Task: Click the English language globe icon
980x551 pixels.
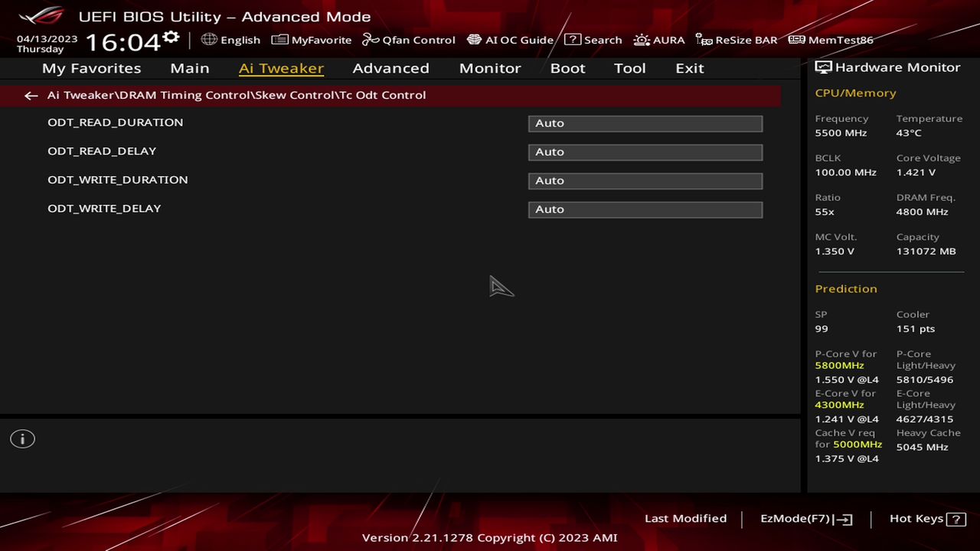Action: pos(209,39)
